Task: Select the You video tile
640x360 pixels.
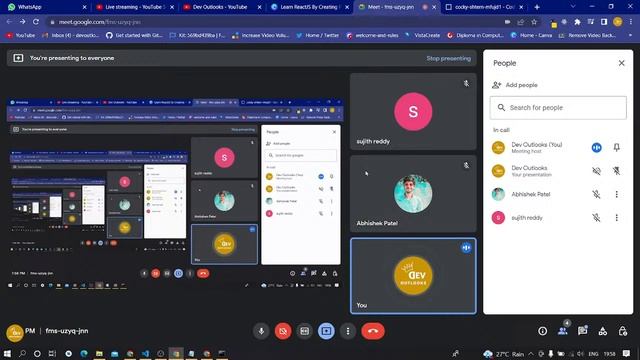Action: (x=413, y=276)
